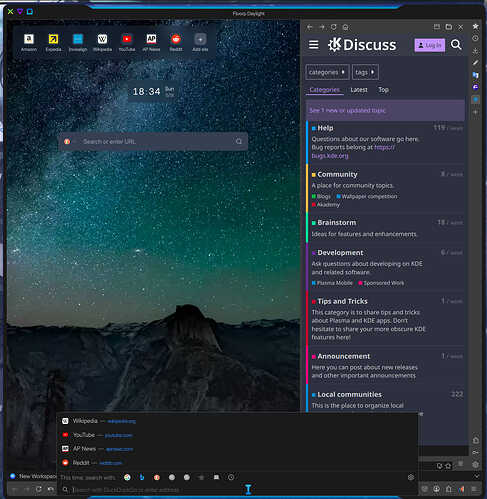The width and height of the screenshot is (487, 499).
Task: Open the Notes pencil sidebar icon
Action: pos(476,63)
